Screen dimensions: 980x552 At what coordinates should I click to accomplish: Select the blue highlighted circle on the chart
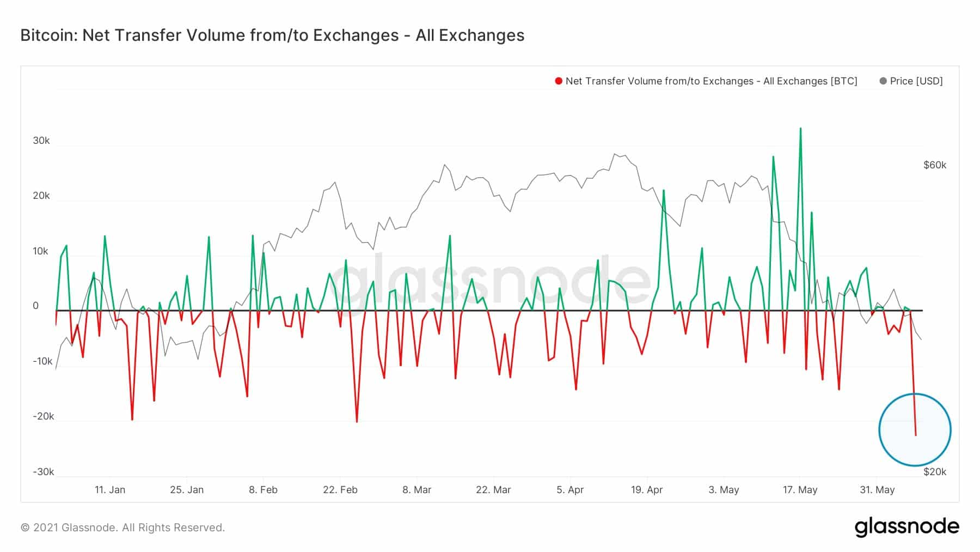(x=915, y=429)
